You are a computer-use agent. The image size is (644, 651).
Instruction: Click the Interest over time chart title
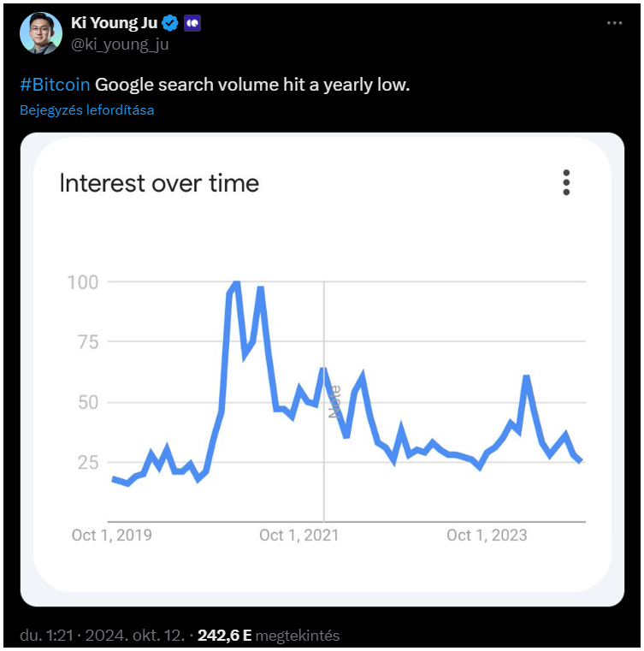tap(159, 183)
